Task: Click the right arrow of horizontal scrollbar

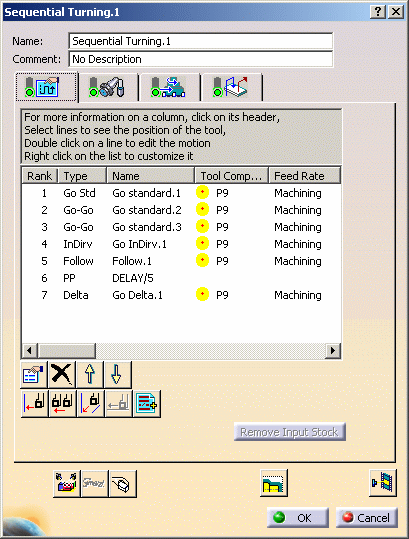Action: coord(333,350)
